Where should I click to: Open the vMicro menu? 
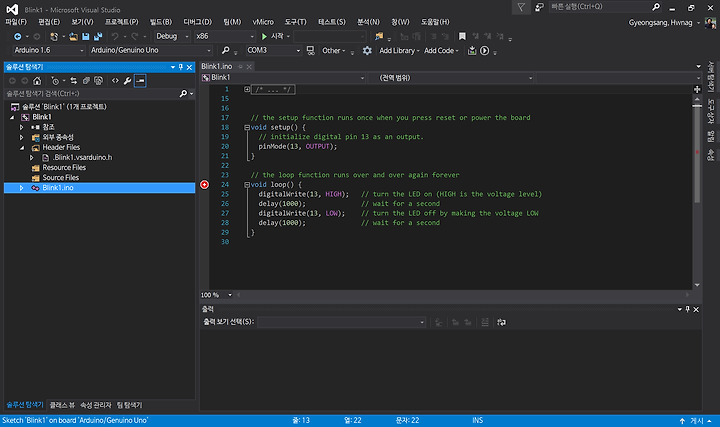coord(263,21)
